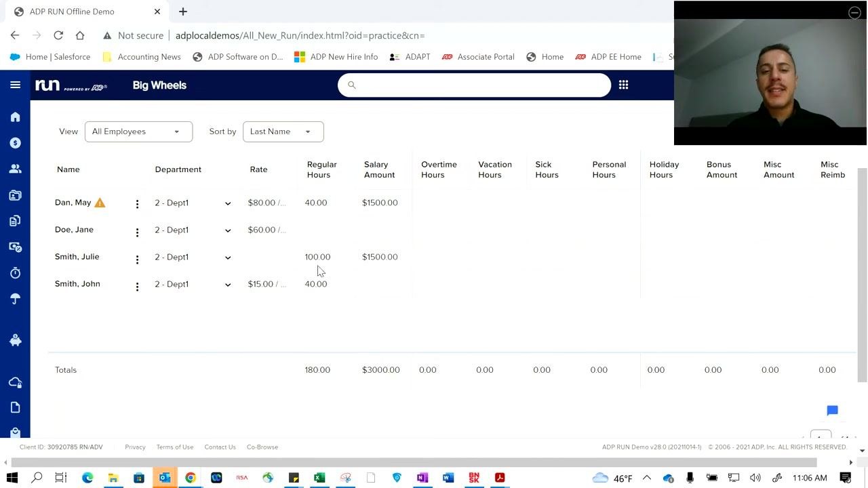Select employee name Smith, John
This screenshot has height=488, width=868.
77,284
